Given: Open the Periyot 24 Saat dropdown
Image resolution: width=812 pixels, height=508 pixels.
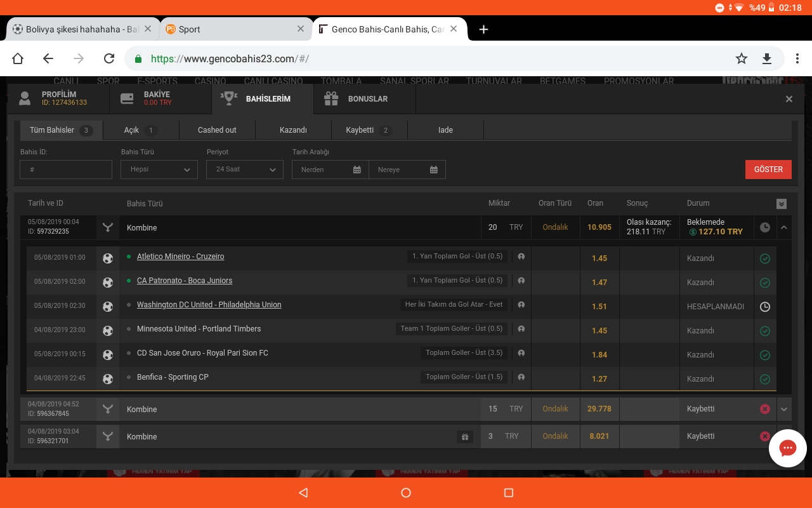Looking at the screenshot, I should (245, 170).
